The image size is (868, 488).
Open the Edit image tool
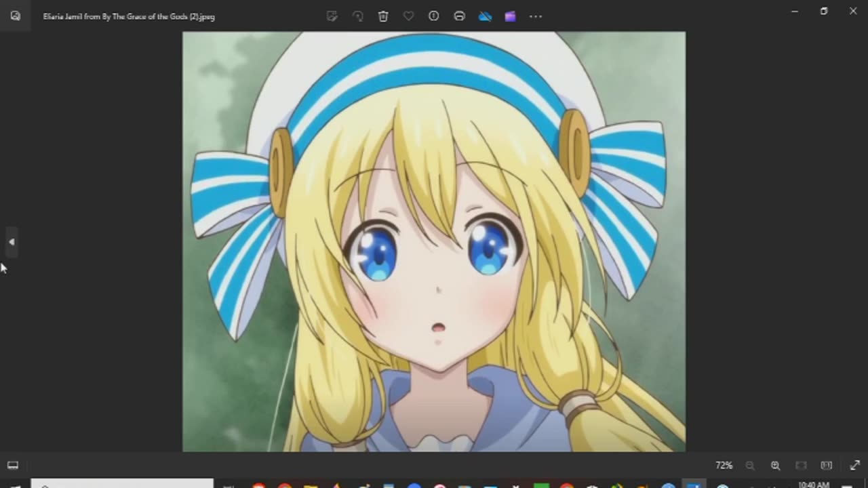(332, 16)
